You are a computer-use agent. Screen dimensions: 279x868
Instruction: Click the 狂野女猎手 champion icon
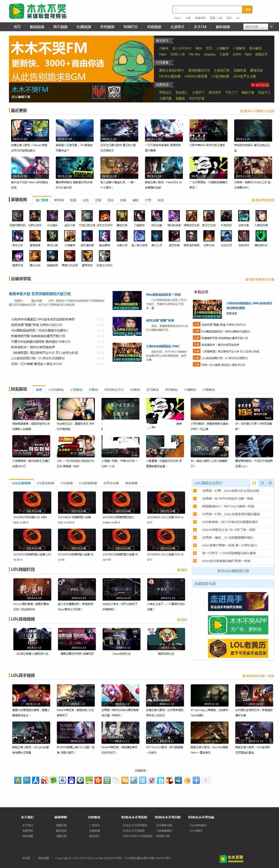click(35, 216)
